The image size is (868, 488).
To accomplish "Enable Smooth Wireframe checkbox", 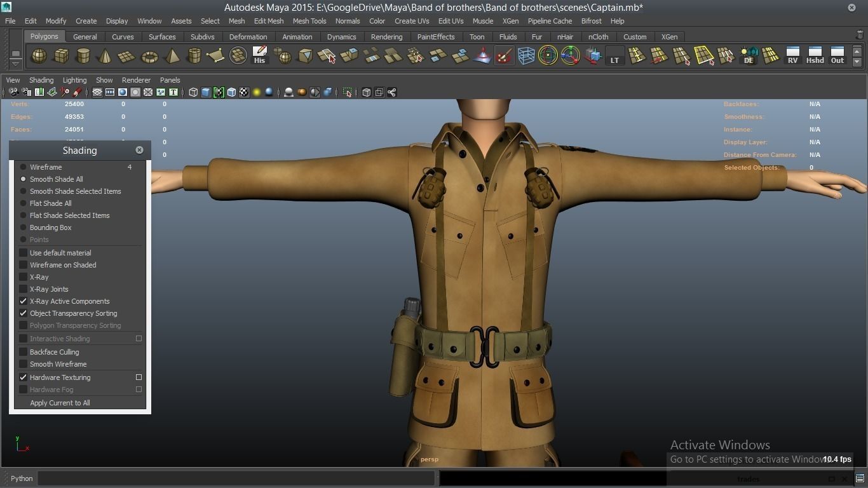I will 23,364.
